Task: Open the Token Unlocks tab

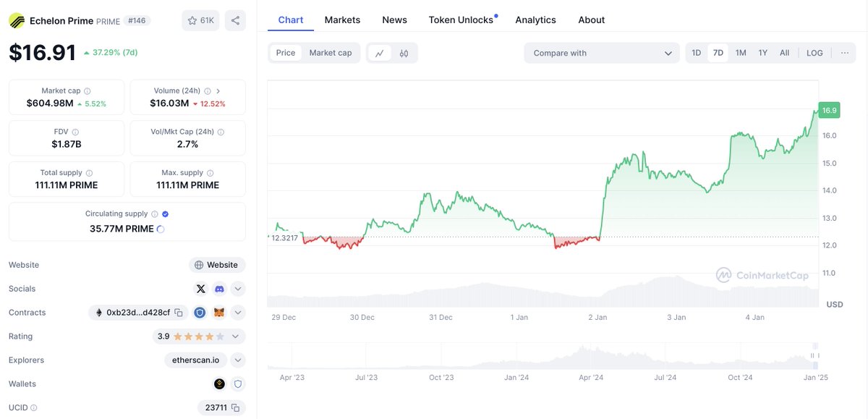Action: (x=461, y=20)
